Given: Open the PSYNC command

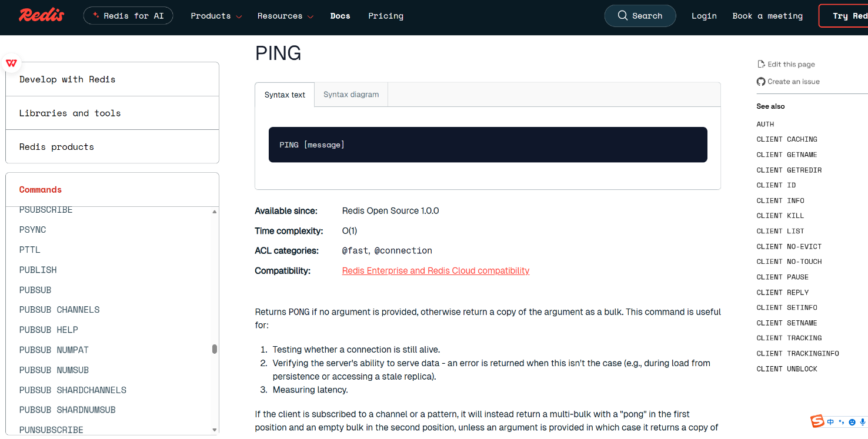Looking at the screenshot, I should pyautogui.click(x=32, y=230).
